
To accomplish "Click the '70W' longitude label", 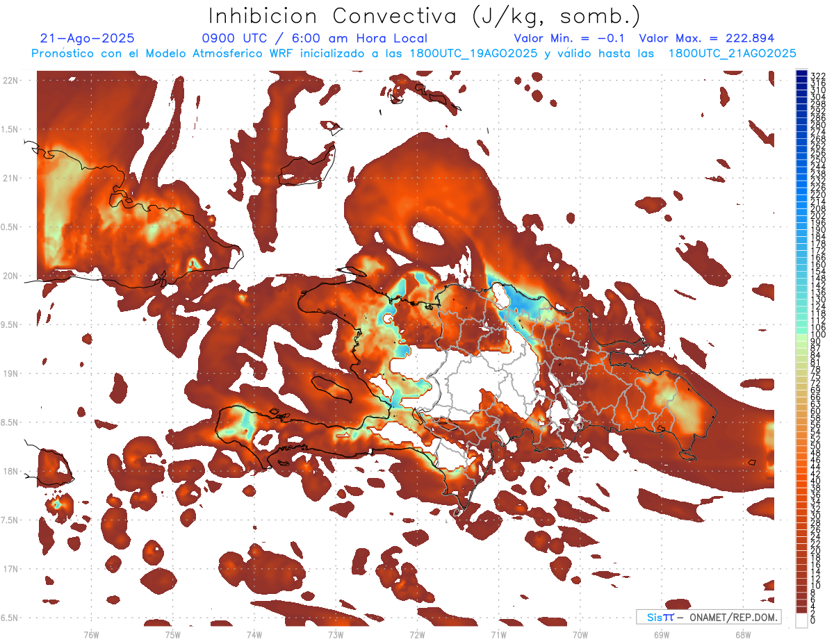I will click(x=580, y=634).
